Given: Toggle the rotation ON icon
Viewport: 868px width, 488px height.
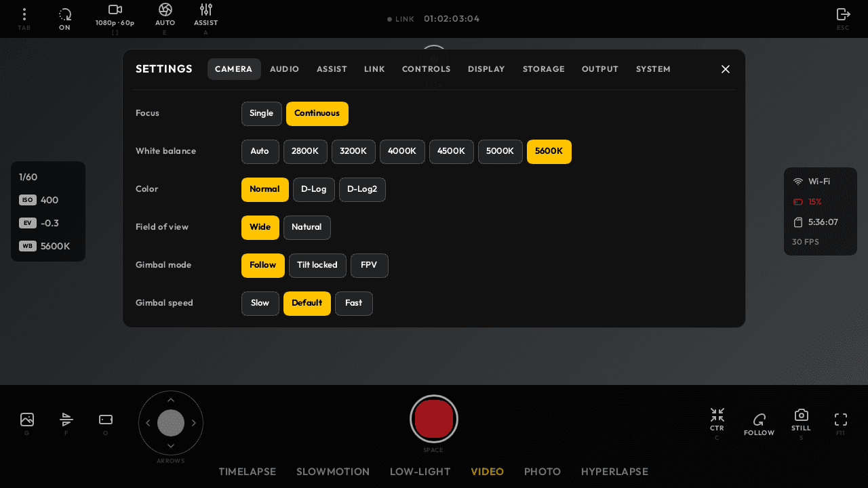Looking at the screenshot, I should coord(64,14).
